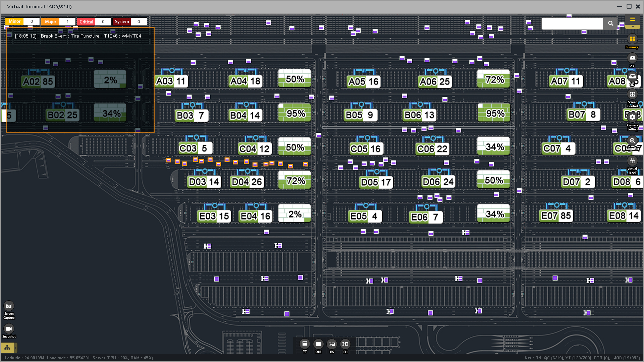This screenshot has height=362, width=644.
Task: Open Camera Setting gear icon
Action: click(632, 117)
